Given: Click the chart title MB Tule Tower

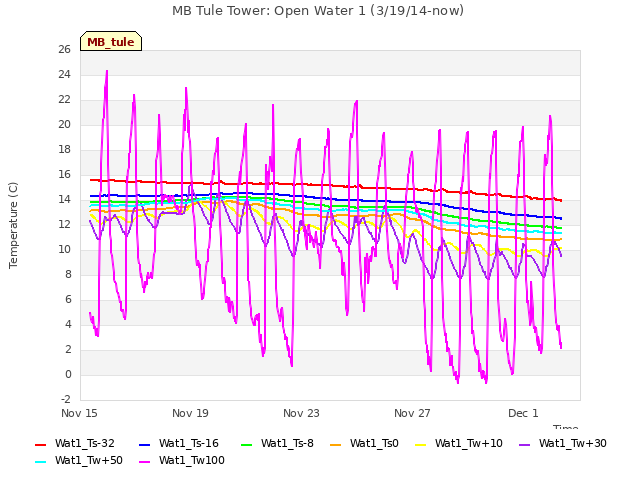Looking at the screenshot, I should point(318,11).
